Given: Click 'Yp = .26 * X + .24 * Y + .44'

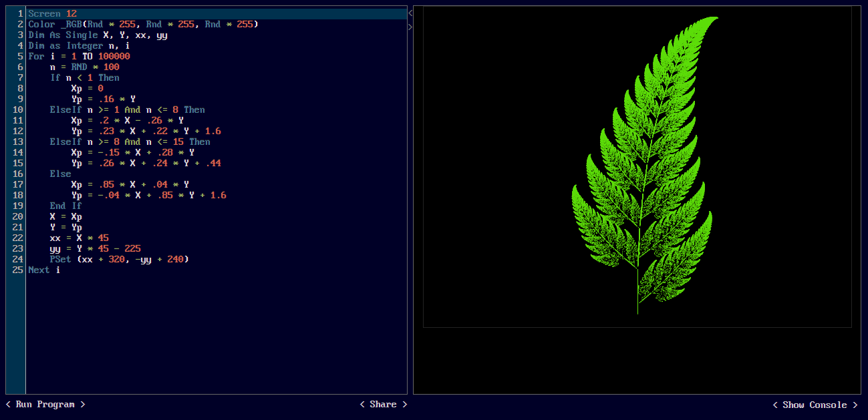Looking at the screenshot, I should tap(146, 163).
